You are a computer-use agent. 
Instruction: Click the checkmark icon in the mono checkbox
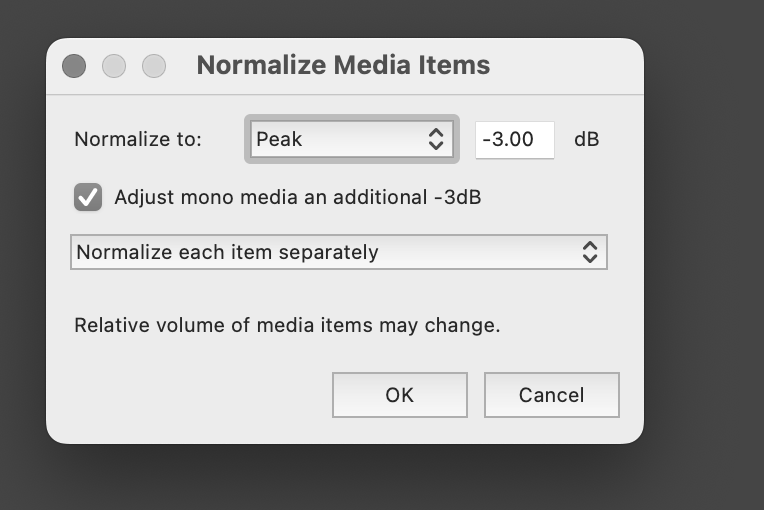[x=88, y=197]
